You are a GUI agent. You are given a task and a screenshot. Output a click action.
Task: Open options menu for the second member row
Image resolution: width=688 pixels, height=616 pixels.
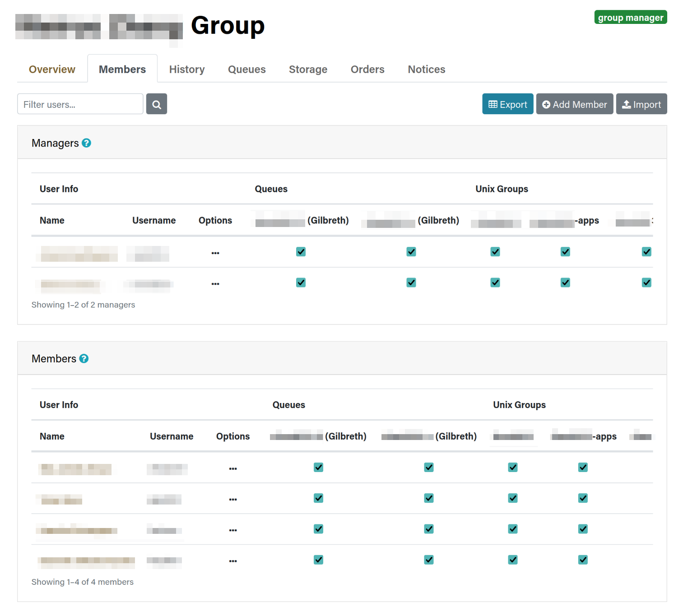[x=233, y=499]
